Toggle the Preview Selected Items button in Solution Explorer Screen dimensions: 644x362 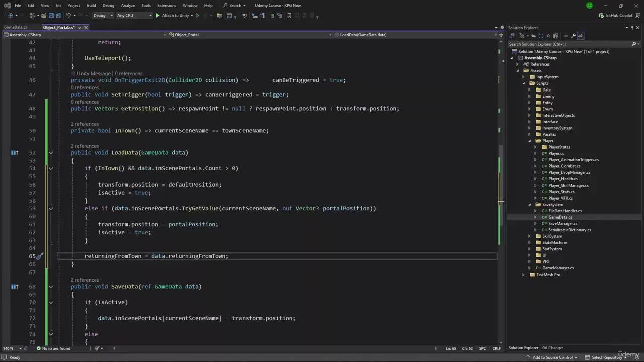pyautogui.click(x=580, y=36)
